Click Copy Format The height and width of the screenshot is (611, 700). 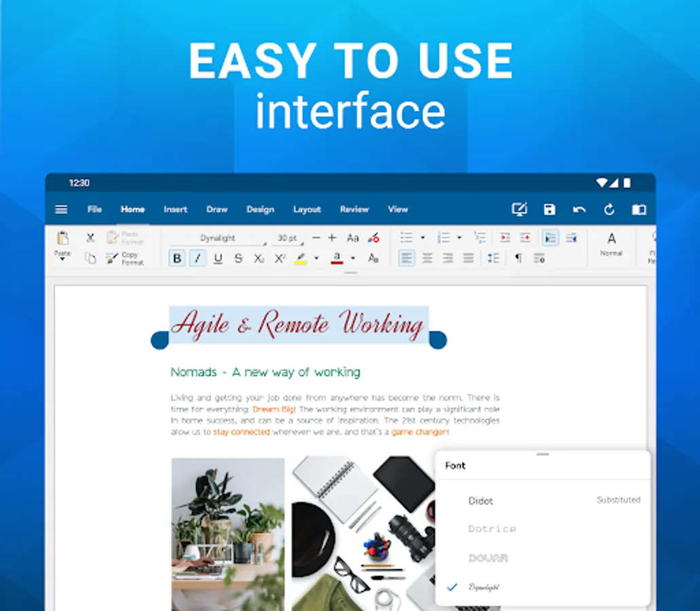[125, 259]
